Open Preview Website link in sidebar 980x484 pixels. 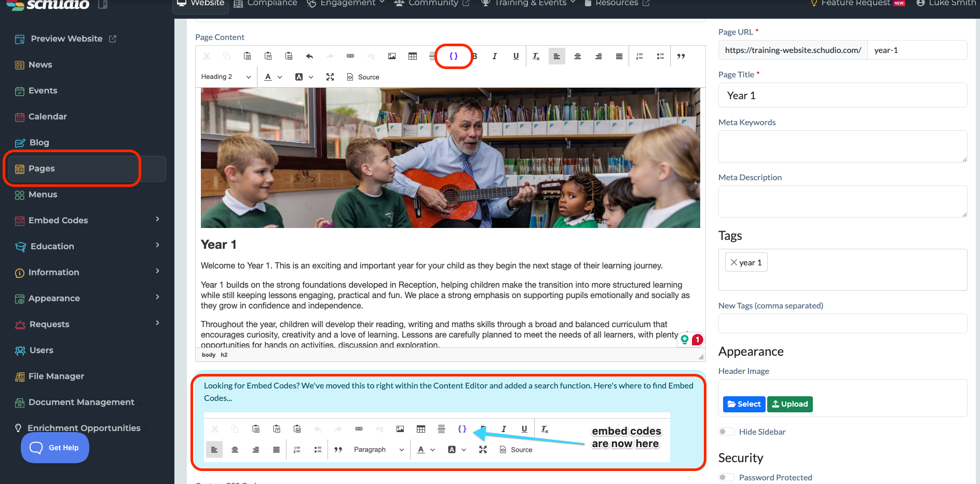[66, 38]
